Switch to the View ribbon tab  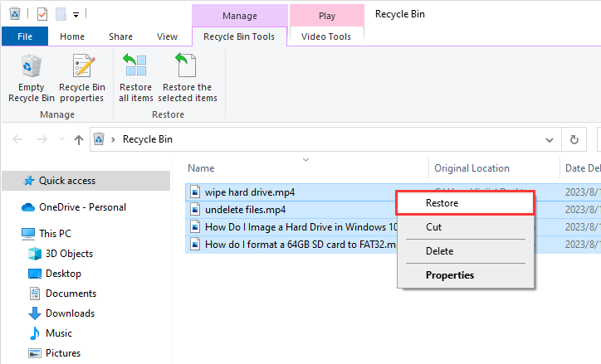(x=167, y=36)
